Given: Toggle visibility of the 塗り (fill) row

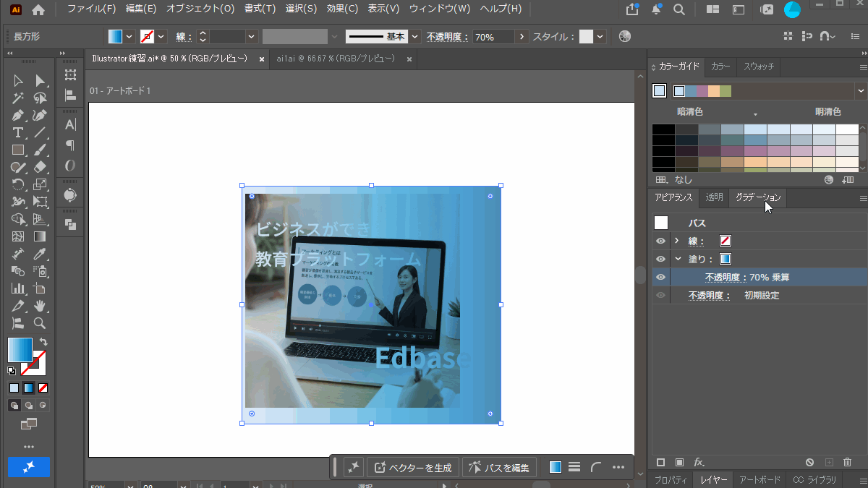Looking at the screenshot, I should 660,259.
